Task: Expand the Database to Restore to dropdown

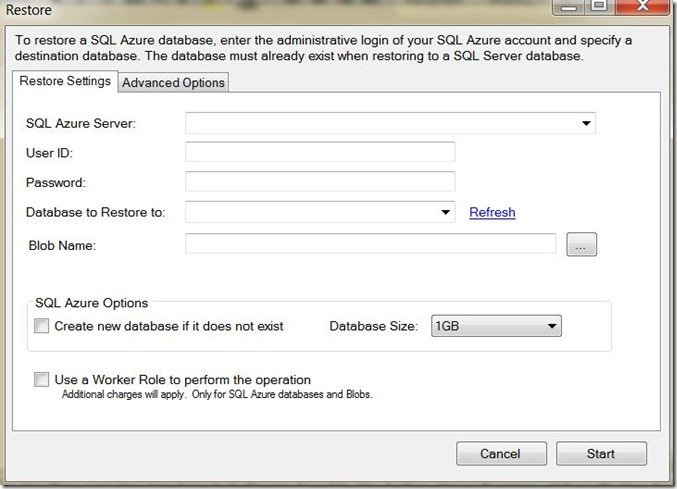Action: pos(320,212)
